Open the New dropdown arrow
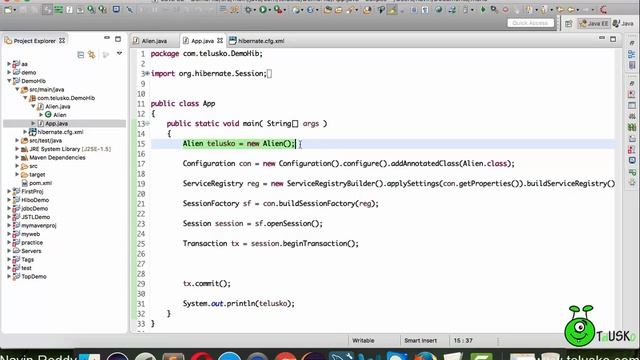Viewport: 640px width, 360px height. (15, 10)
